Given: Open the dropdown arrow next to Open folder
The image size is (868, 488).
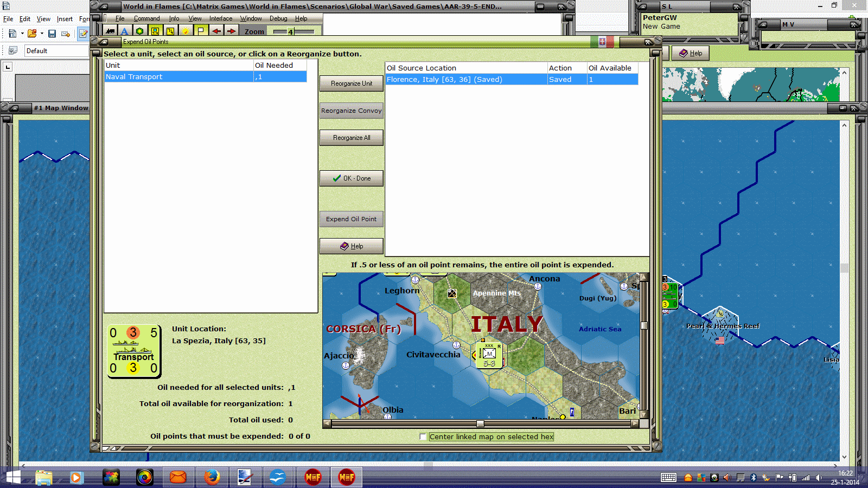Looking at the screenshot, I should click(x=42, y=34).
